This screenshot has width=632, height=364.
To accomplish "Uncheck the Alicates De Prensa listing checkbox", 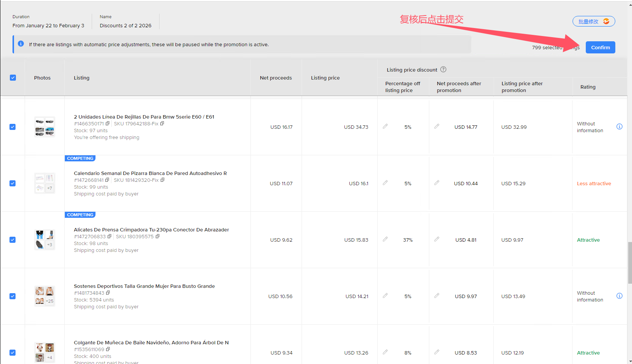I will pyautogui.click(x=13, y=240).
